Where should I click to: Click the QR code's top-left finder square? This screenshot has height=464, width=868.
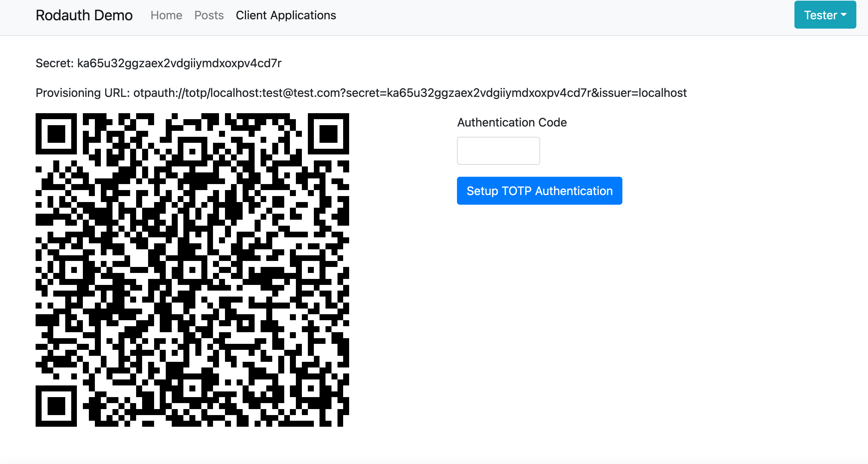pos(56,133)
